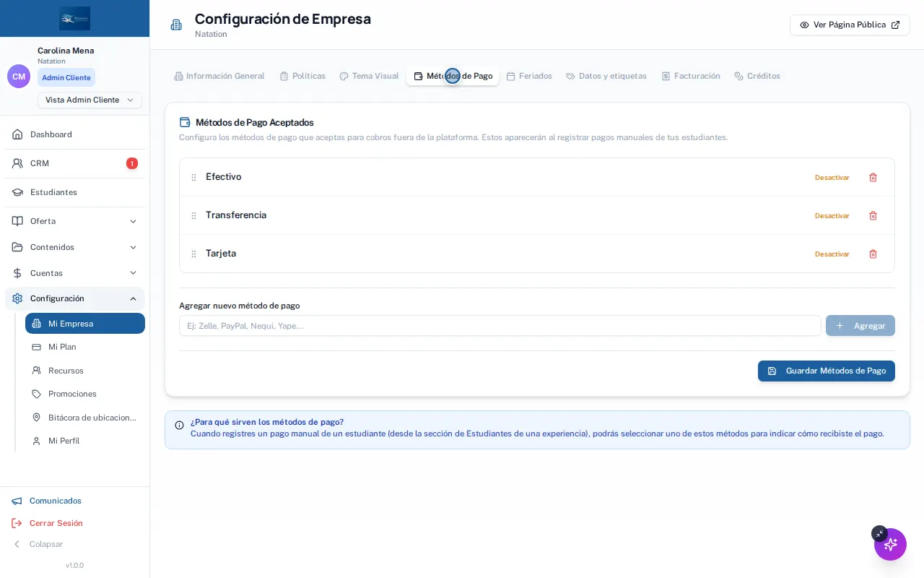Deactivate the Transferencia payment method
The image size is (924, 578).
832,215
